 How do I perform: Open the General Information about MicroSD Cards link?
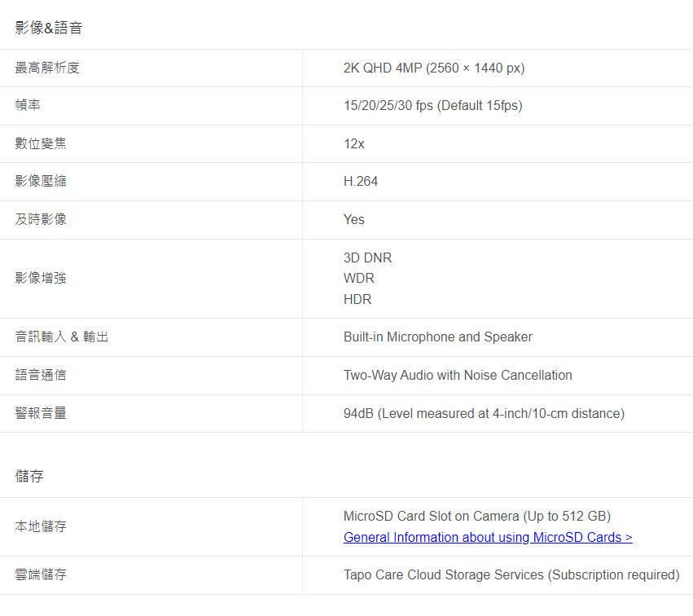pyautogui.click(x=488, y=537)
